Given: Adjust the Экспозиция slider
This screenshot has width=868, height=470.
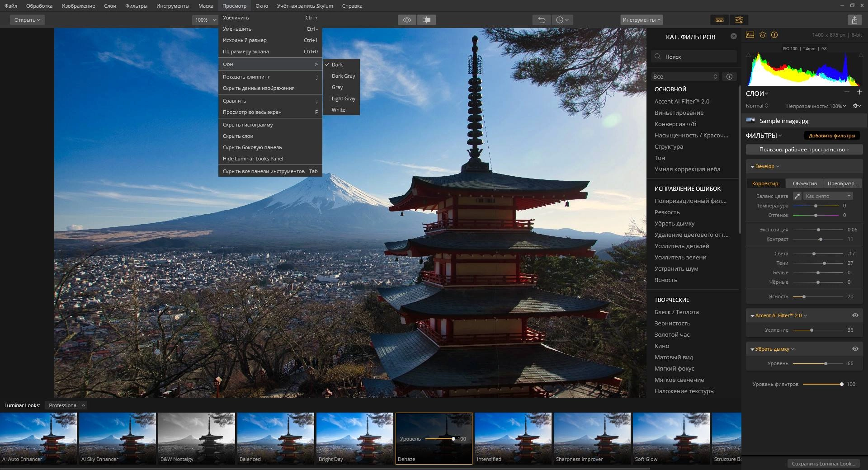Looking at the screenshot, I should pos(818,230).
